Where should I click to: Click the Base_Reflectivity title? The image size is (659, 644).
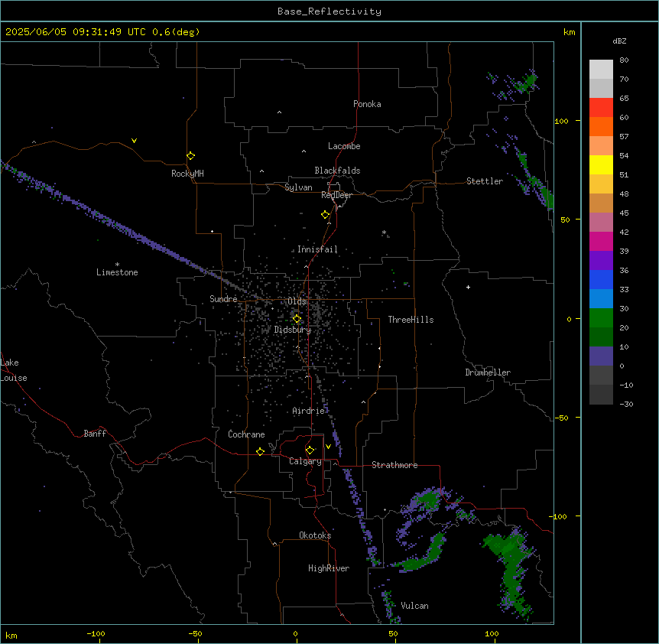(x=329, y=11)
